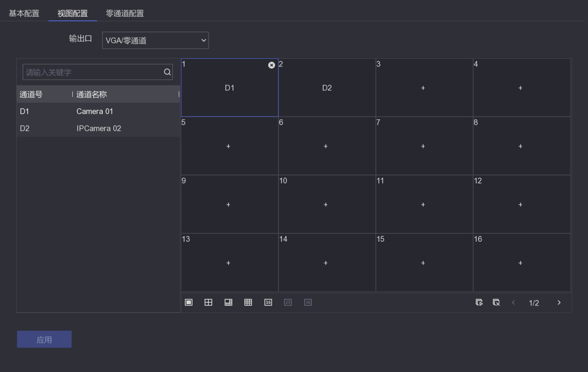Remove D1 from window 1
Image resolution: width=588 pixels, height=372 pixels.
click(272, 65)
